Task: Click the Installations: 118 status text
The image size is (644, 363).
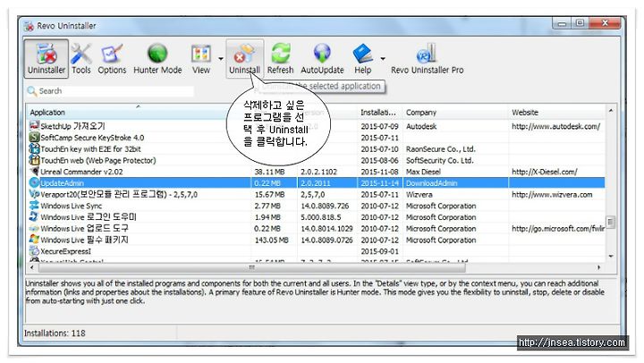Action: click(55, 333)
